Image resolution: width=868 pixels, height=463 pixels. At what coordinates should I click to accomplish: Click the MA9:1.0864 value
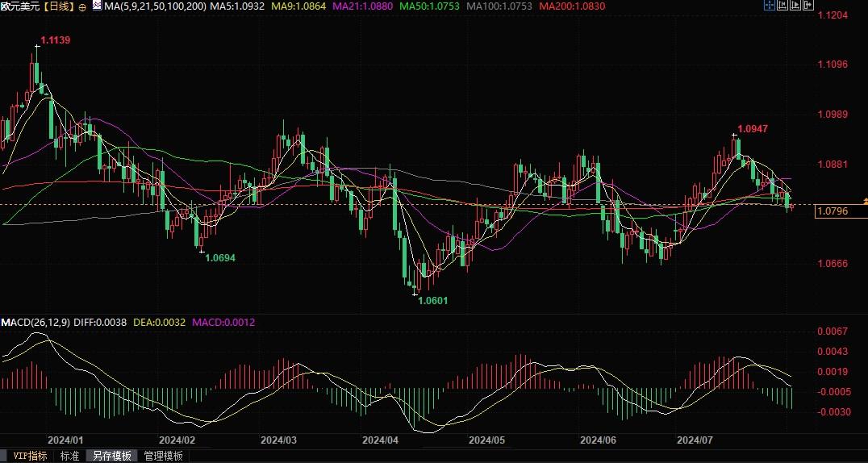point(298,6)
